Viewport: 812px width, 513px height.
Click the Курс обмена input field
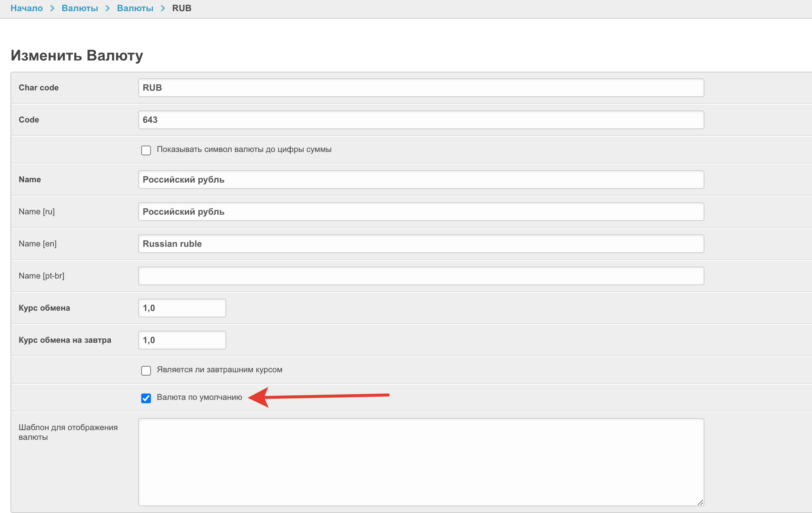point(182,308)
